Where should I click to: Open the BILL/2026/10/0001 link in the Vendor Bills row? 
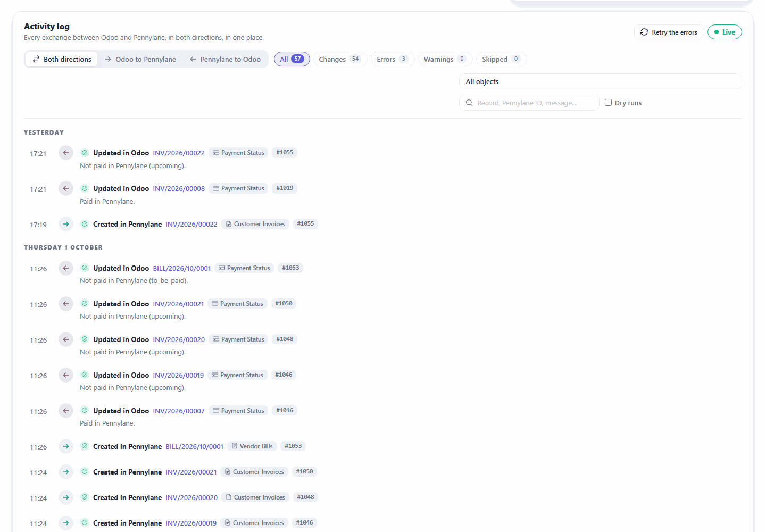(x=194, y=447)
